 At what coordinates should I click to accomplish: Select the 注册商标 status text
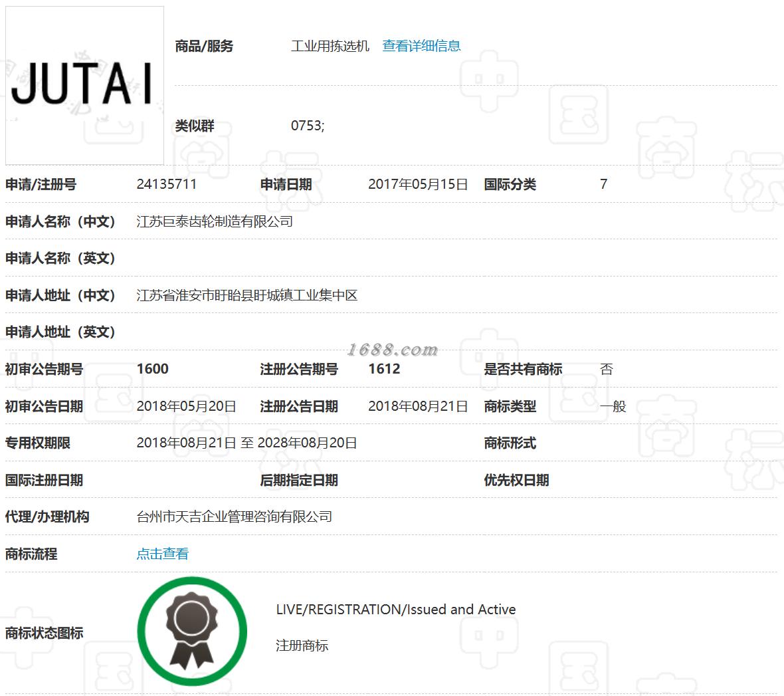pyautogui.click(x=302, y=645)
